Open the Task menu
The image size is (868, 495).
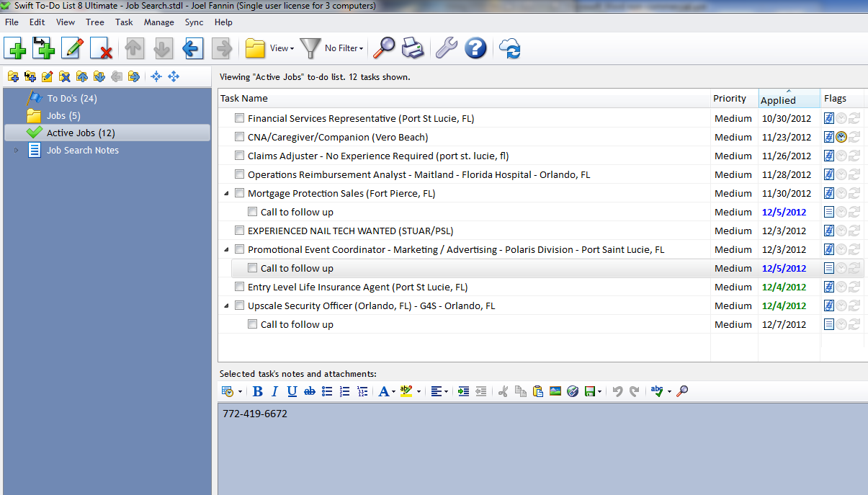[x=124, y=22]
